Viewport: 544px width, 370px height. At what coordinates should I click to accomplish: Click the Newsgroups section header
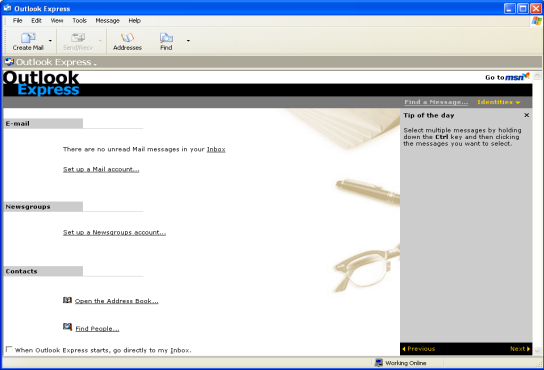(x=43, y=207)
